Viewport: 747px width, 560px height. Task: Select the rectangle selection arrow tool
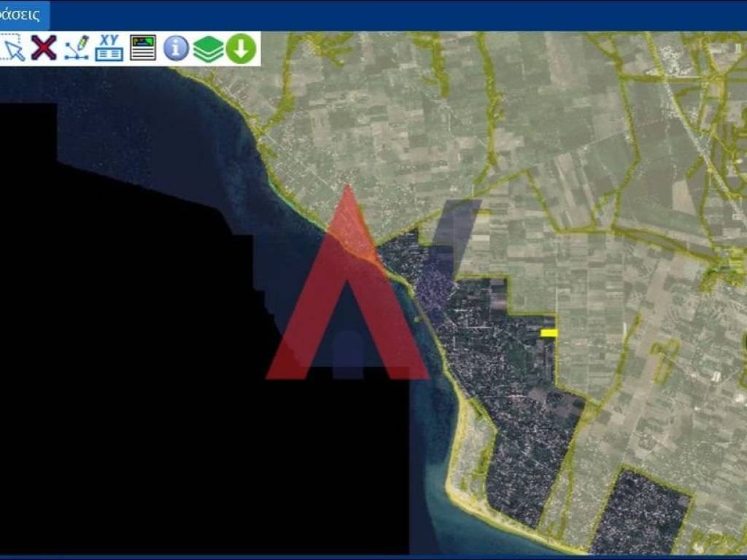[x=12, y=48]
